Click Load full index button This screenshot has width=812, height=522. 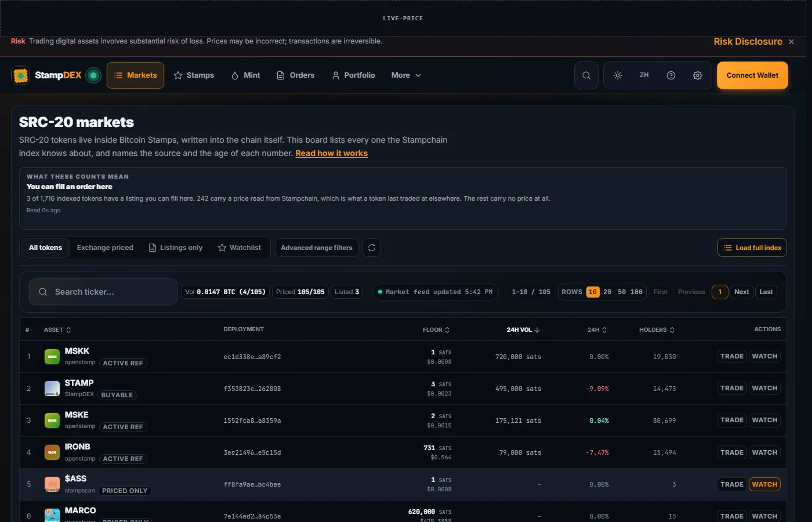pyautogui.click(x=752, y=248)
